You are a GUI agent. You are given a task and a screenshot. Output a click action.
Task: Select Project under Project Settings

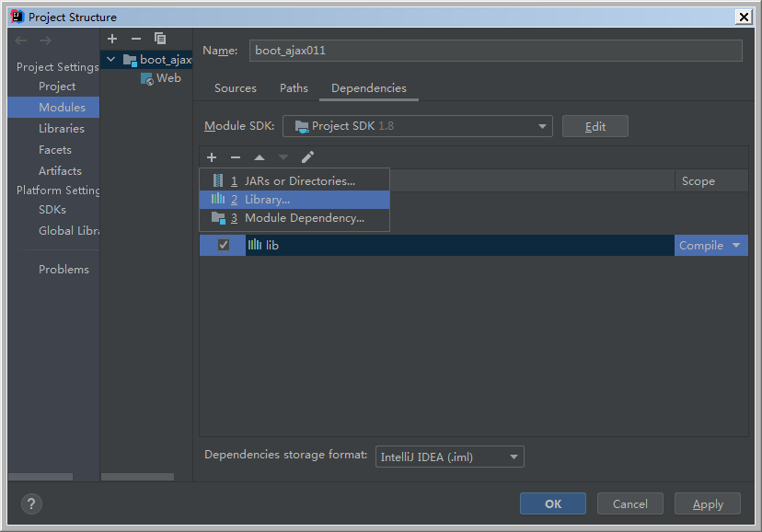[x=57, y=87]
